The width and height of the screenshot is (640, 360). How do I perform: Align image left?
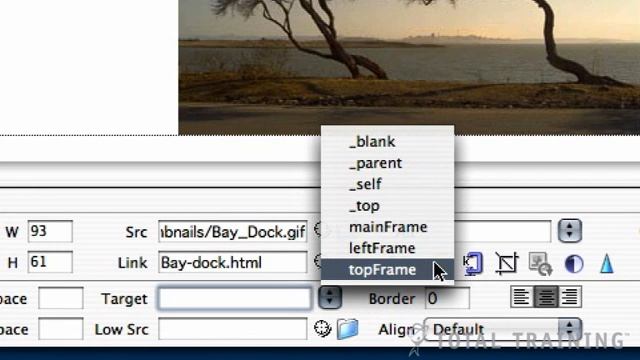[521, 297]
